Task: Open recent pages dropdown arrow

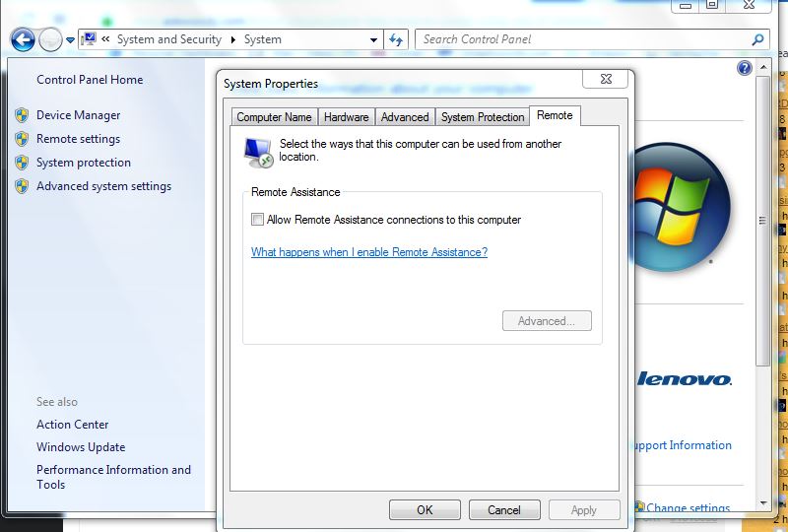Action: coord(70,40)
